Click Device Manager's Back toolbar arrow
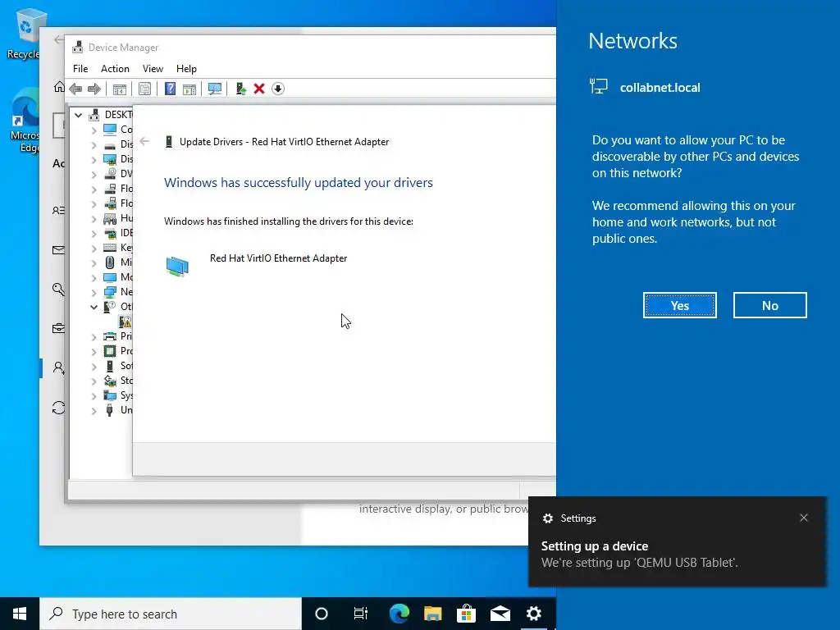 point(75,89)
